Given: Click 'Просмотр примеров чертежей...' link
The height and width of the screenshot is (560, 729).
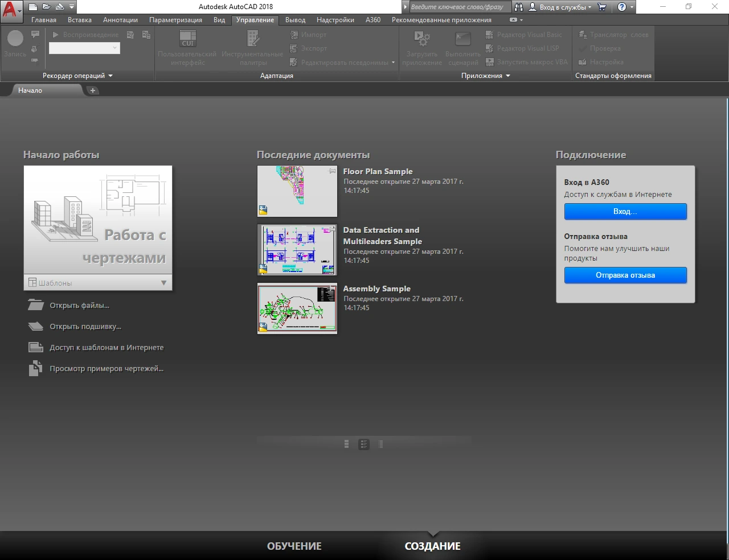Looking at the screenshot, I should (107, 369).
